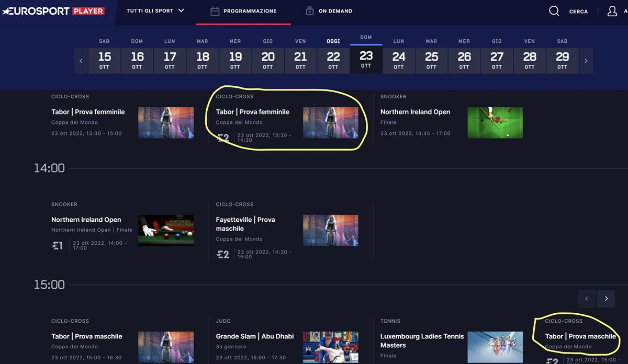Select Thursday 27 Ott in the date strip
Image resolution: width=628 pixels, height=364 pixels.
497,61
